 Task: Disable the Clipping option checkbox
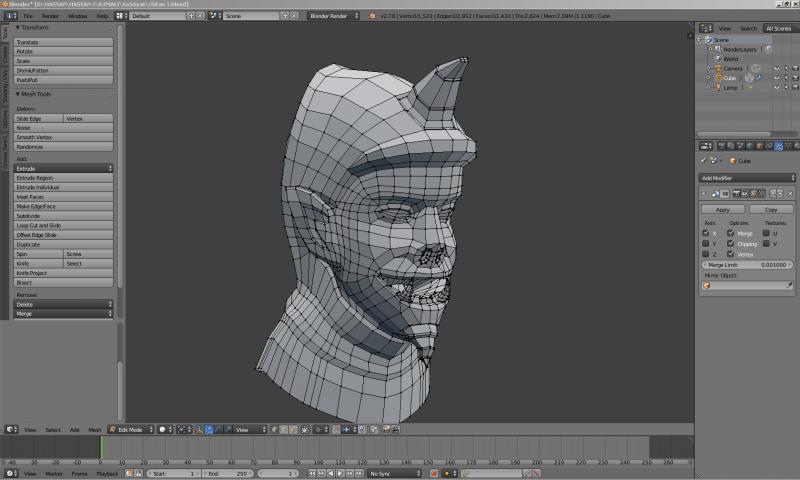731,243
